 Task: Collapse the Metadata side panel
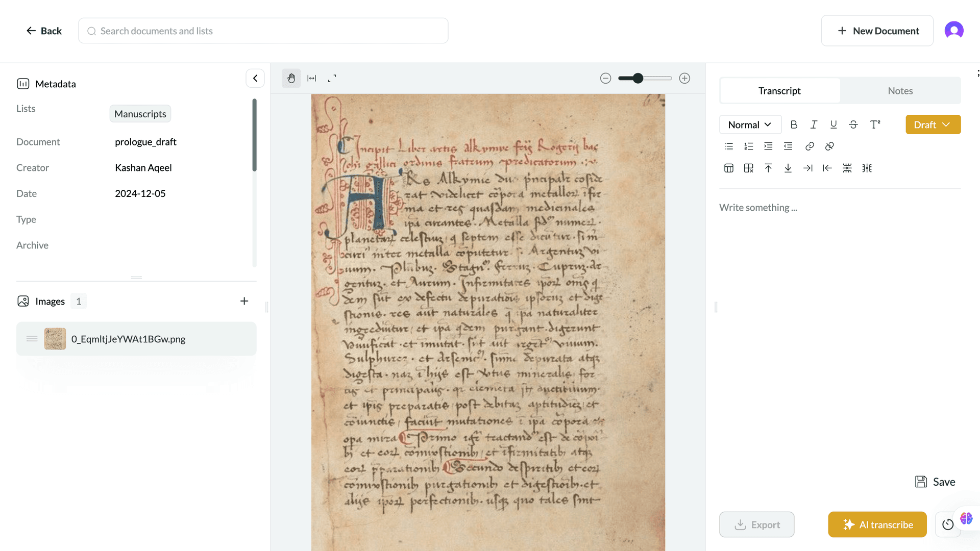[x=255, y=78]
